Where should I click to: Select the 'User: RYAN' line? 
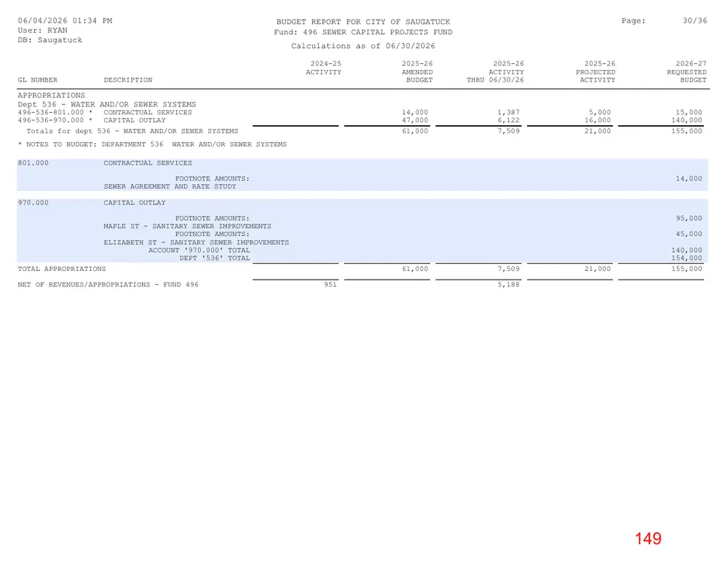pos(43,31)
